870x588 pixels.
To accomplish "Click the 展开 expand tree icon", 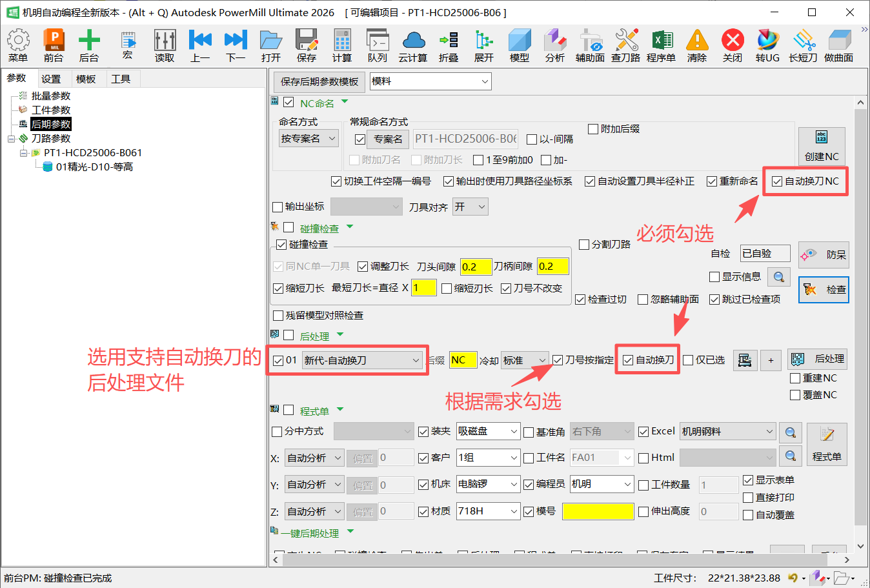I will (x=484, y=45).
